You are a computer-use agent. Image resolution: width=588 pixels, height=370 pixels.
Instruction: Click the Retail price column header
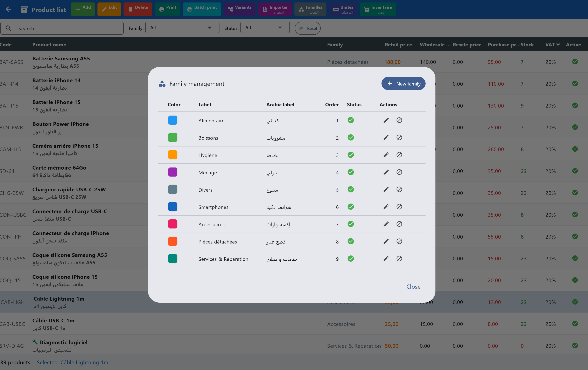pyautogui.click(x=398, y=45)
